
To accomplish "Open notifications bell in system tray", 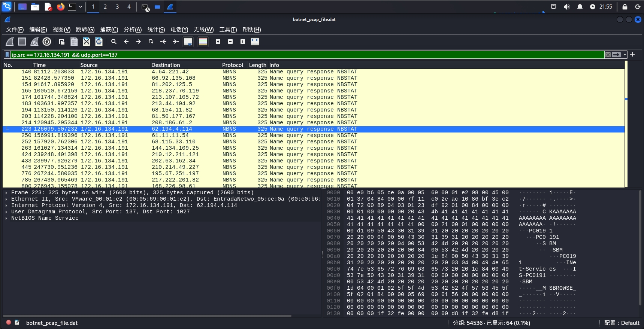I will (580, 7).
